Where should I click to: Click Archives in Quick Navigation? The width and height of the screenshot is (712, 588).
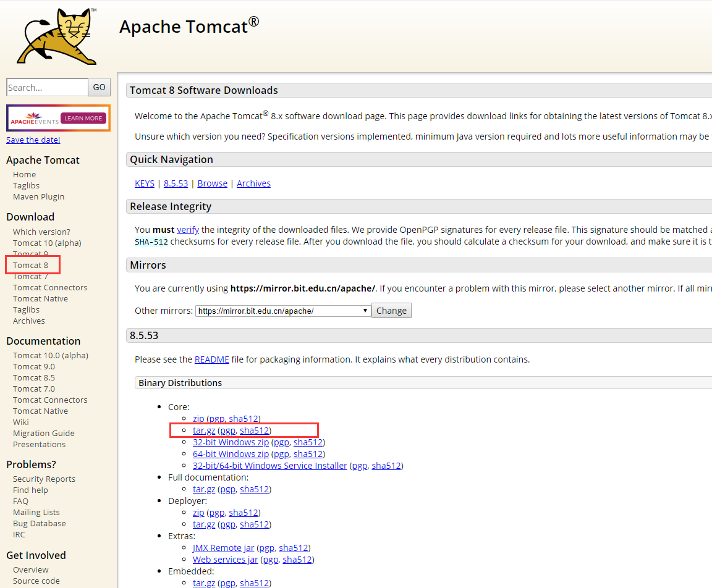tap(253, 183)
